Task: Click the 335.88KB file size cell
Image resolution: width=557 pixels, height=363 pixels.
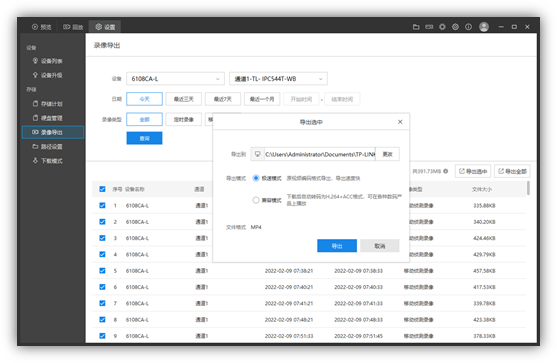Action: [x=484, y=205]
